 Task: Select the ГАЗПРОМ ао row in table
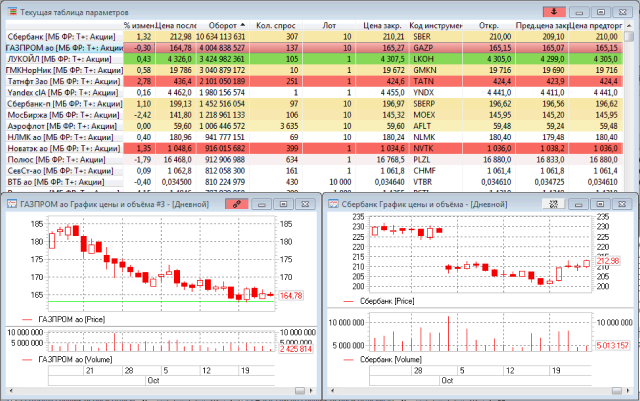(60, 47)
